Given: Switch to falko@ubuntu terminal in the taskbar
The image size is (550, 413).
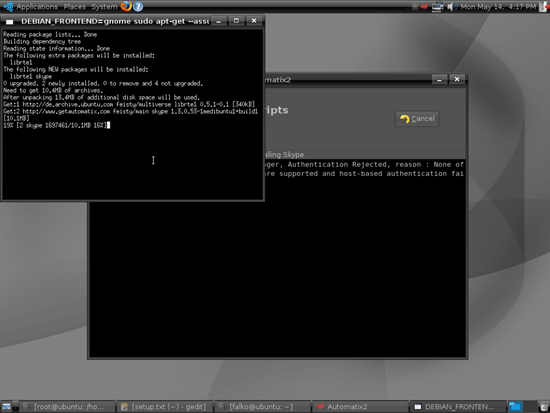Looking at the screenshot, I should pyautogui.click(x=262, y=407).
